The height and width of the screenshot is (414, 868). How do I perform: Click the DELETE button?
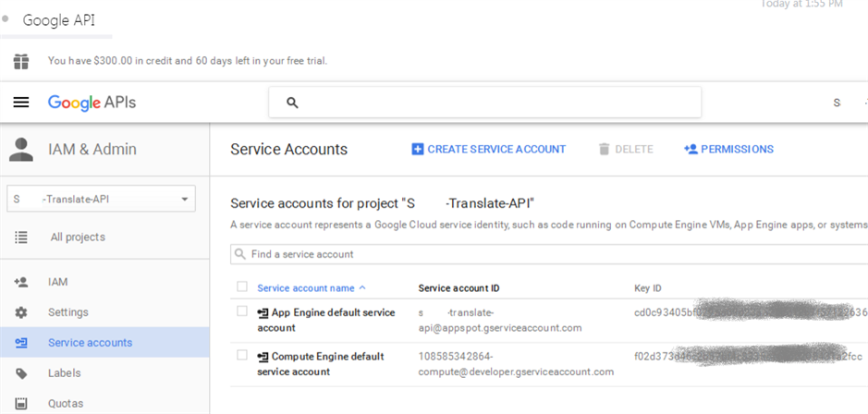coord(626,150)
